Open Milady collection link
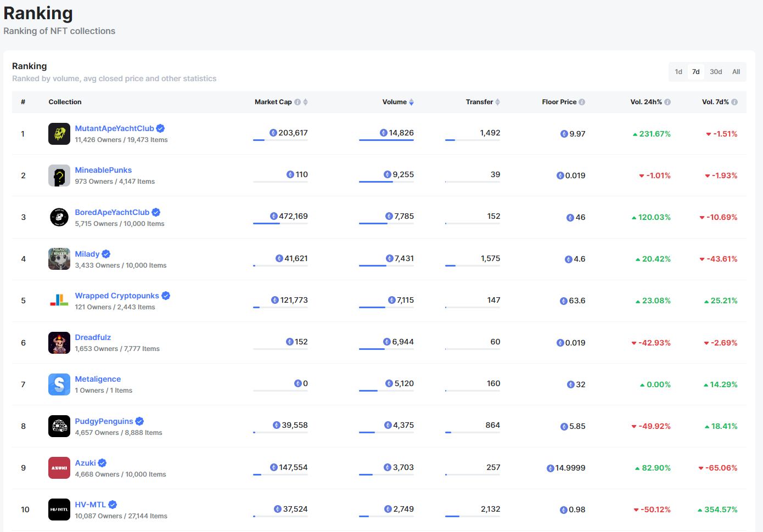763x532 pixels. coord(87,254)
